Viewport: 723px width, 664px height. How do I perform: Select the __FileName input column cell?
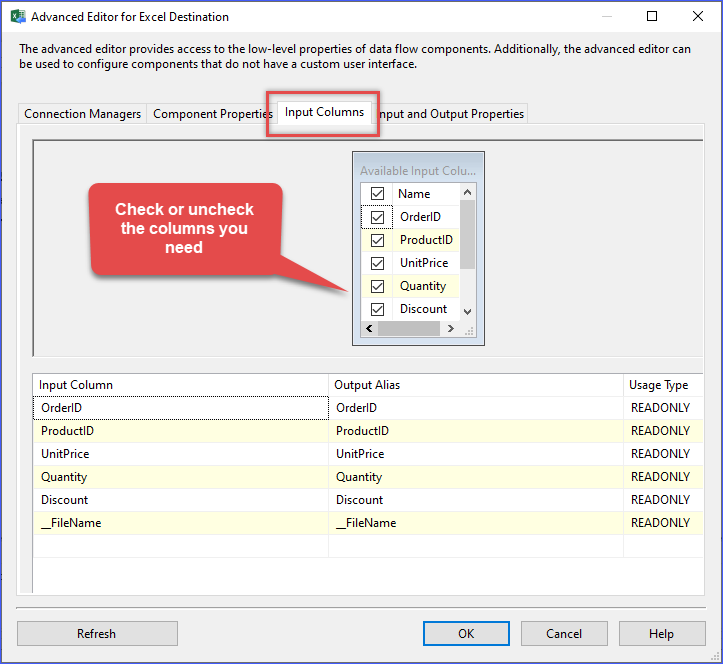pyautogui.click(x=181, y=523)
